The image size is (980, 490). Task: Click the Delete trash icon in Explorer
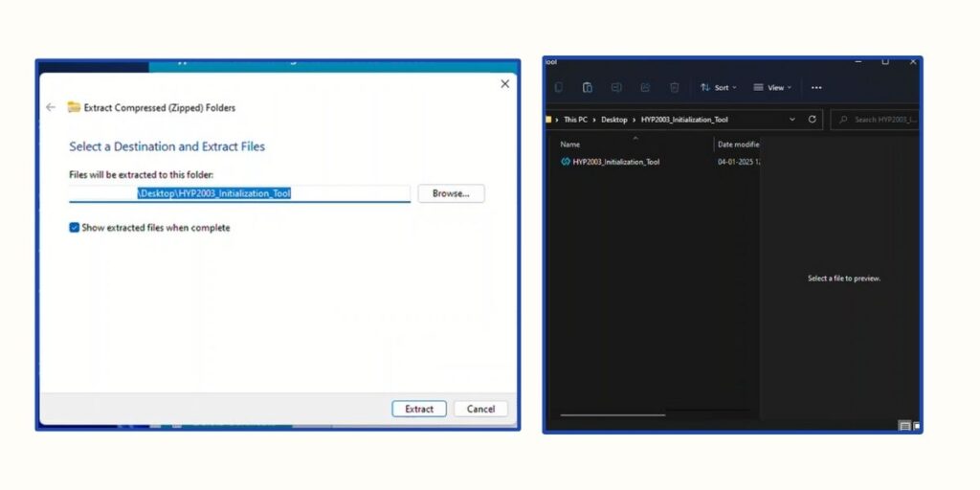(x=674, y=87)
